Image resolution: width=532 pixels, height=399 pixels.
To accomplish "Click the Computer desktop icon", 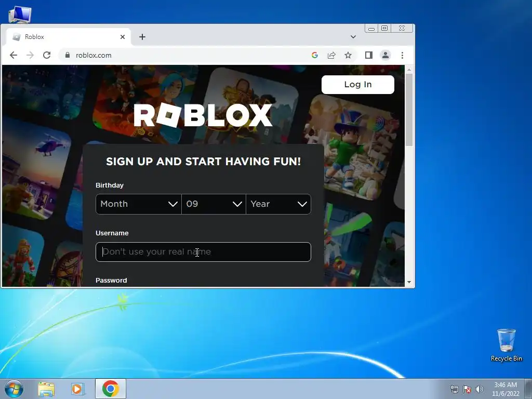I will click(20, 14).
